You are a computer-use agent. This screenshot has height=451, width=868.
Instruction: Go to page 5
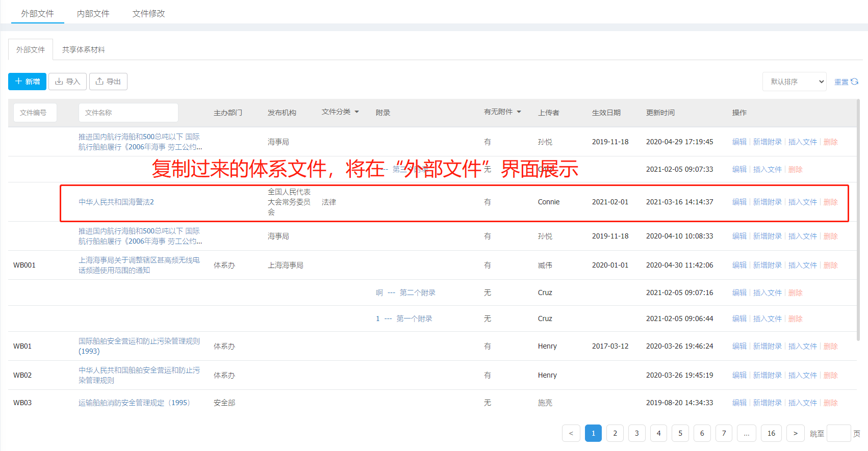tap(680, 433)
